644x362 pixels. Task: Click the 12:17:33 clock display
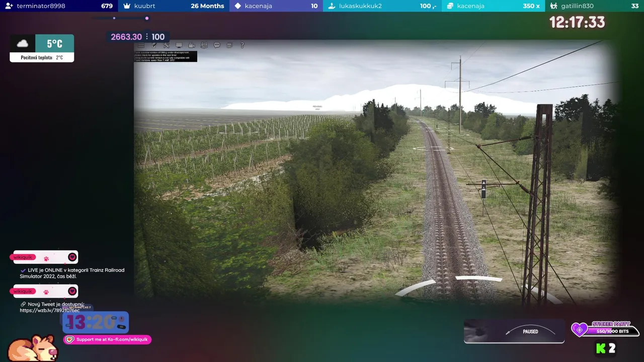tap(577, 22)
